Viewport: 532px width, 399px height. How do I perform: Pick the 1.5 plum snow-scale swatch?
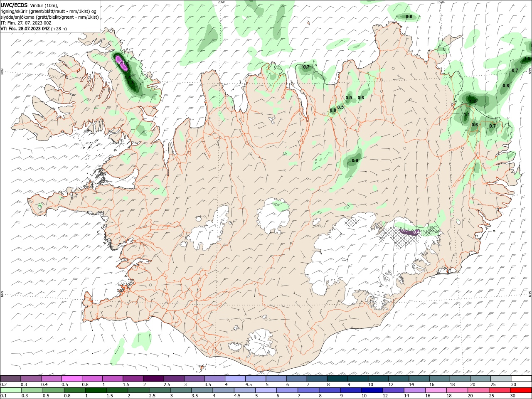[x=133, y=379]
